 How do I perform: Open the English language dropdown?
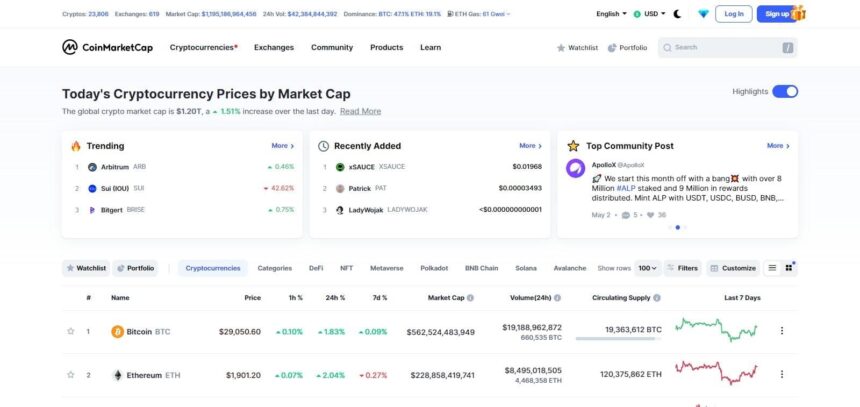pos(612,14)
